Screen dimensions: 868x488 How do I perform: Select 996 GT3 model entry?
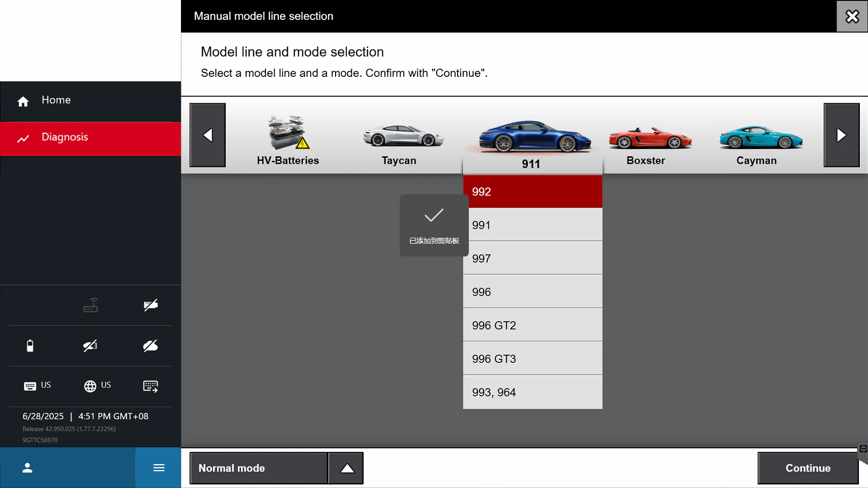click(x=532, y=359)
